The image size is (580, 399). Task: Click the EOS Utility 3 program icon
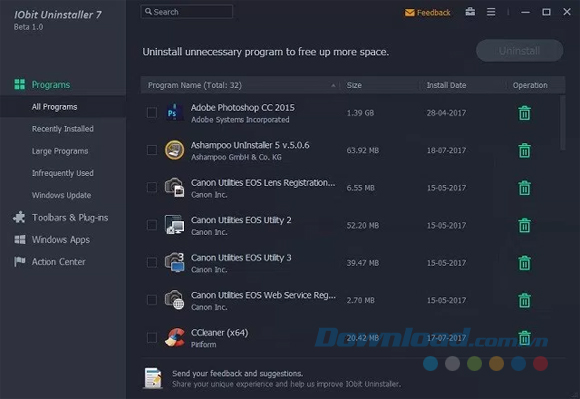coord(174,263)
